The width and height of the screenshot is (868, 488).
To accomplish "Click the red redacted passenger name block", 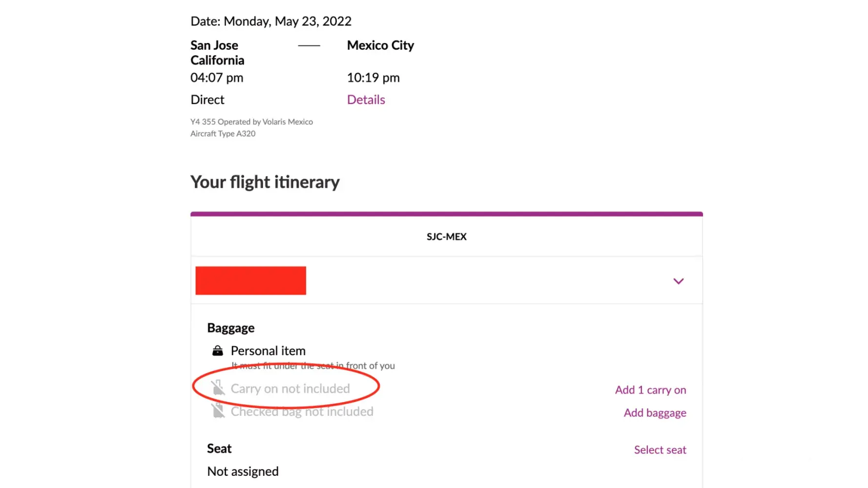I will tap(250, 281).
